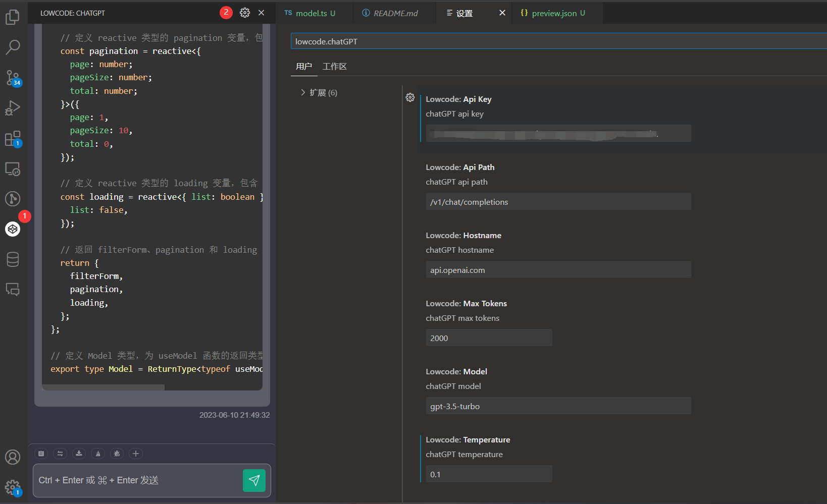The image size is (827, 504).
Task: Click the Lowcode: Api Path setting title
Action: 460,167
